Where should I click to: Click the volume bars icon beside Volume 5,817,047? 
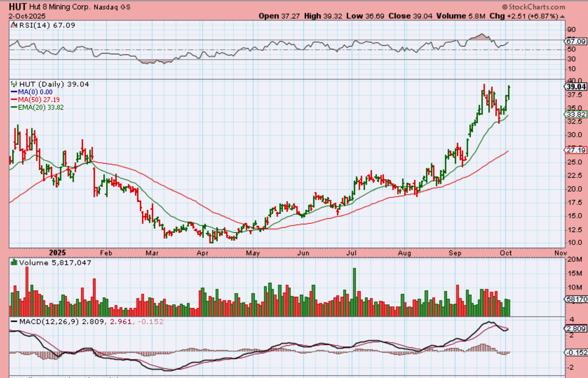click(x=14, y=263)
